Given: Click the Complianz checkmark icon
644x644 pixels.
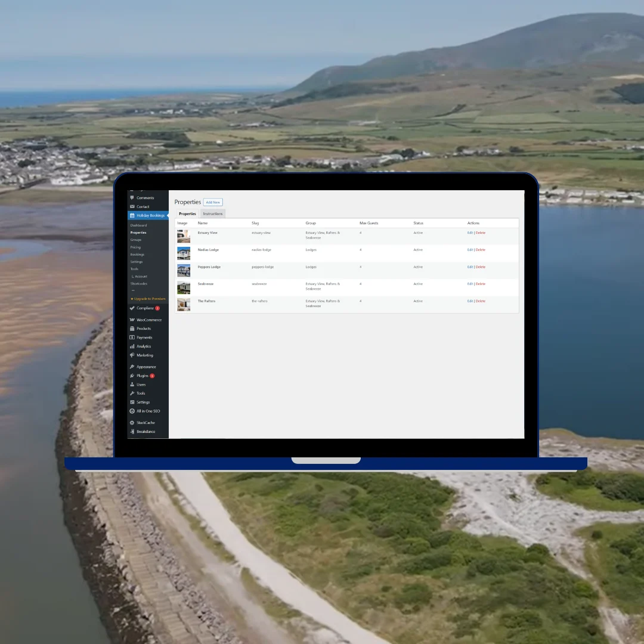Looking at the screenshot, I should pos(132,308).
